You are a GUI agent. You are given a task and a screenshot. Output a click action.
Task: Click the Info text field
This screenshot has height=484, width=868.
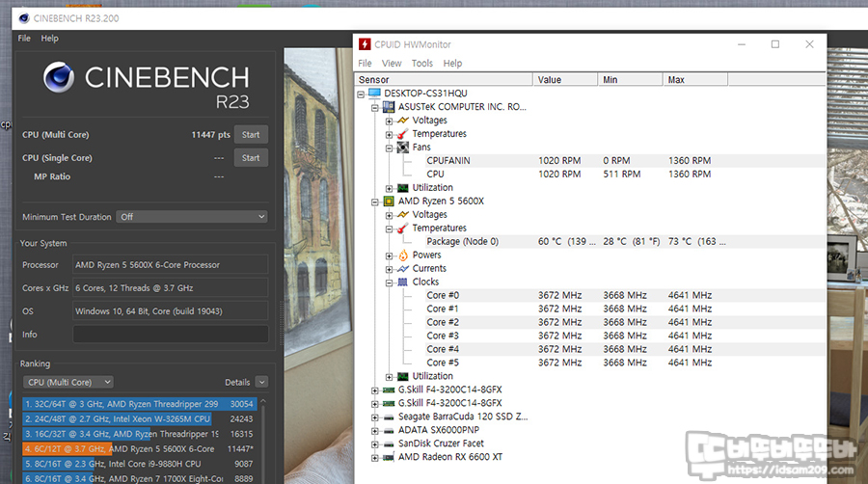[x=171, y=335]
